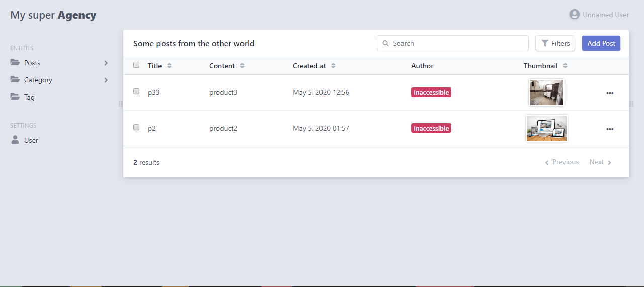
Task: Click the date May 5, 2020 01:57
Action: pos(321,128)
